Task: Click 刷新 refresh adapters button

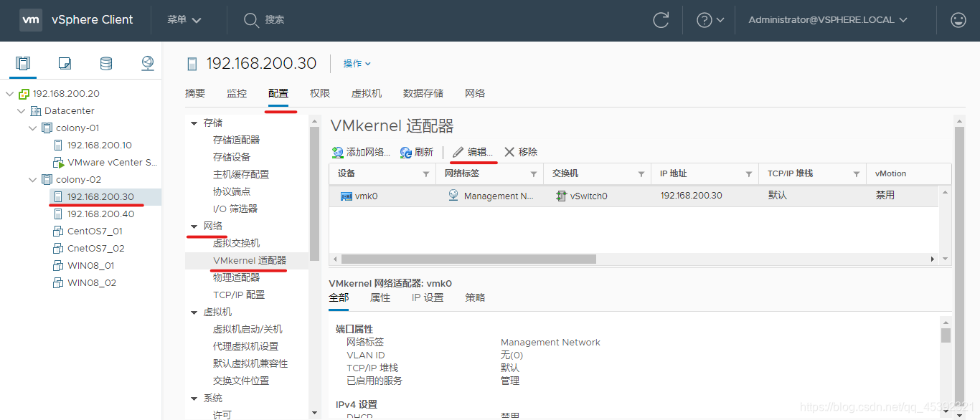Action: click(417, 152)
